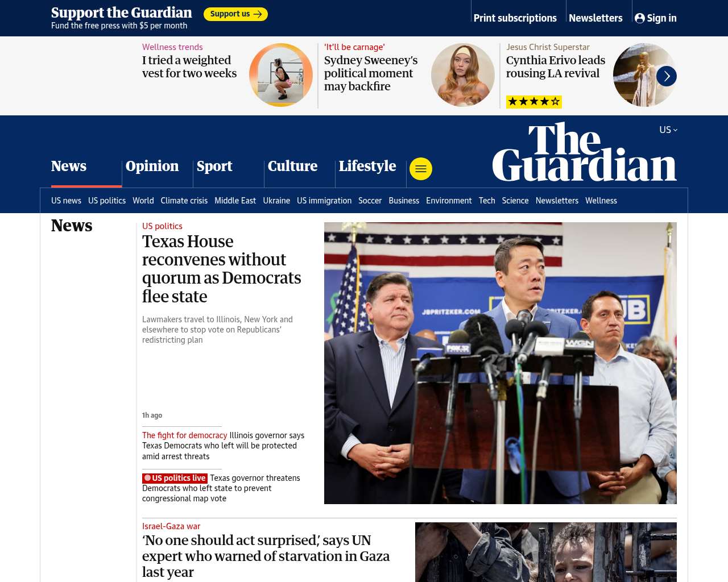
Task: Open Texas House reconvenes headline
Action: (x=222, y=269)
